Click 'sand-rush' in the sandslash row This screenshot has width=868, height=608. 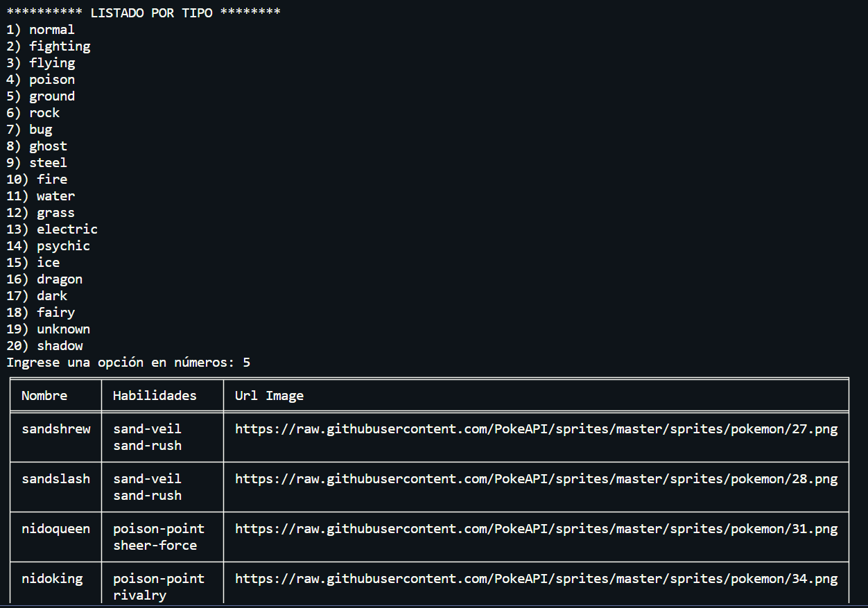pos(147,496)
